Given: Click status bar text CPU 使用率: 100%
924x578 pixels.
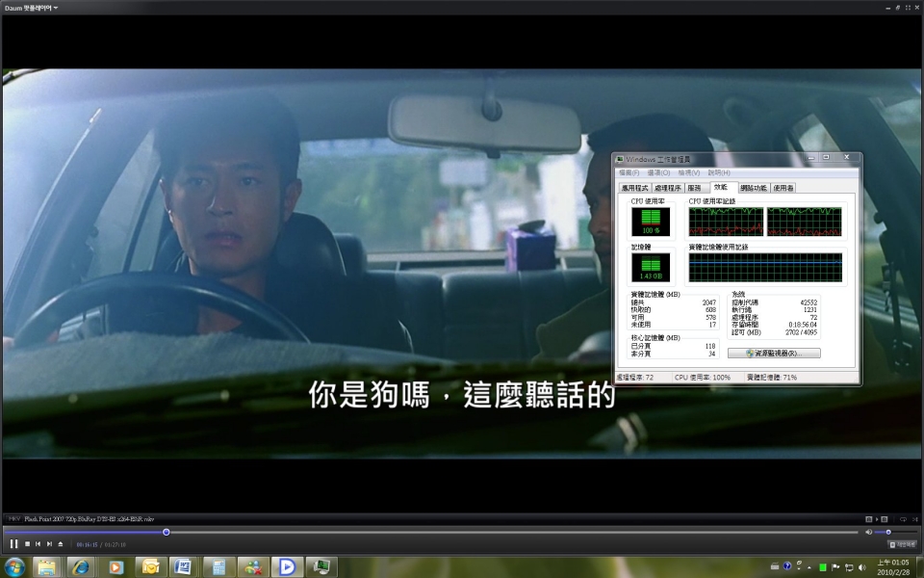Looking at the screenshot, I should [703, 378].
